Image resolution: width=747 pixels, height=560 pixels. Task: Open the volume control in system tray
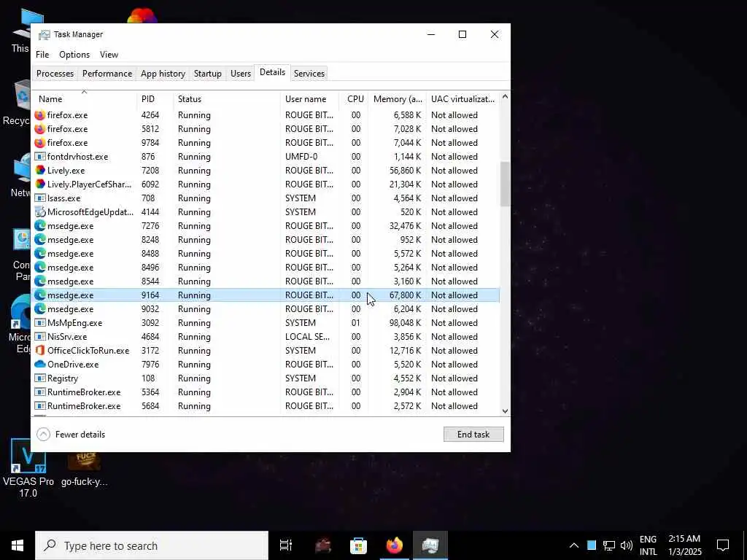627,545
